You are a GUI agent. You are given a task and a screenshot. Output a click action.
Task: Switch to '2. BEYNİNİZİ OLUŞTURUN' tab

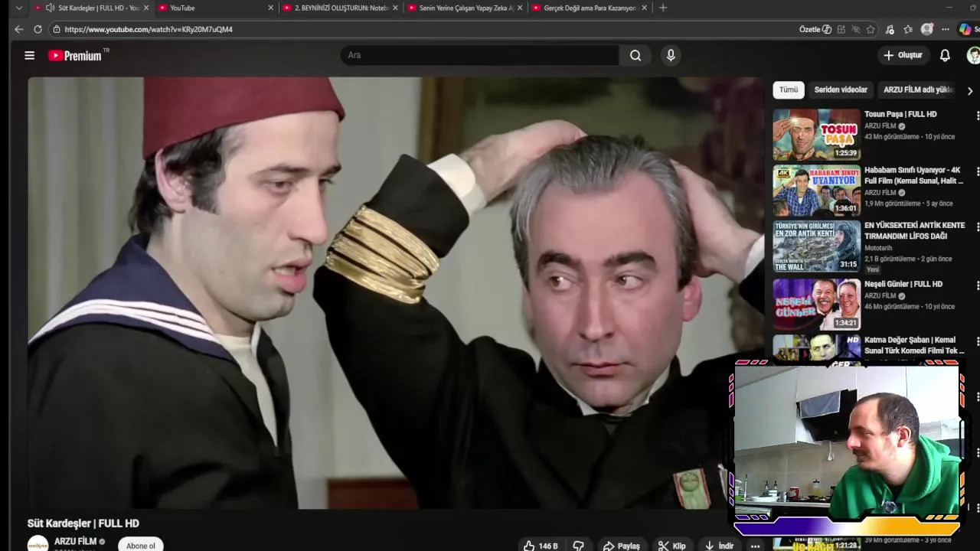(x=341, y=8)
